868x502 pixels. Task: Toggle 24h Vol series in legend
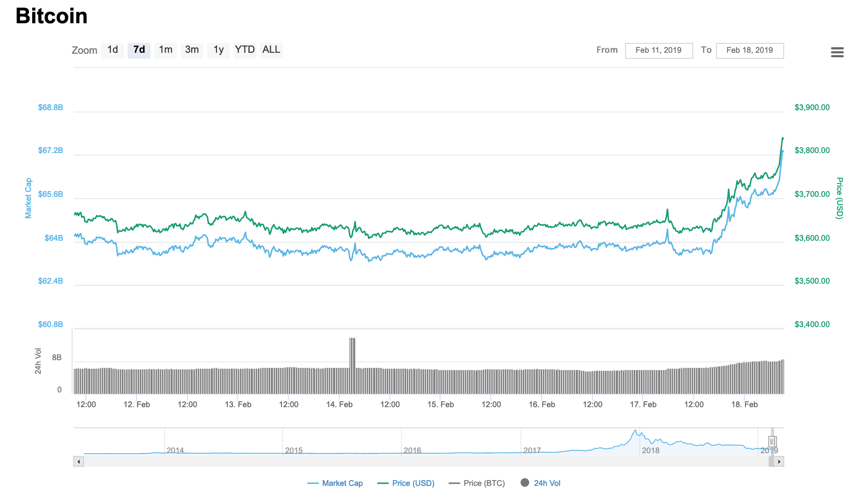[540, 483]
